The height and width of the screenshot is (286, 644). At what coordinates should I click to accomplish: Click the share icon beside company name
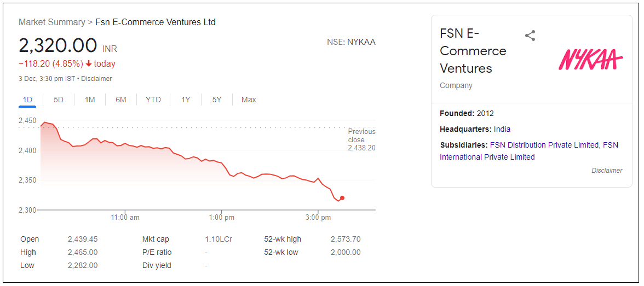pos(530,36)
